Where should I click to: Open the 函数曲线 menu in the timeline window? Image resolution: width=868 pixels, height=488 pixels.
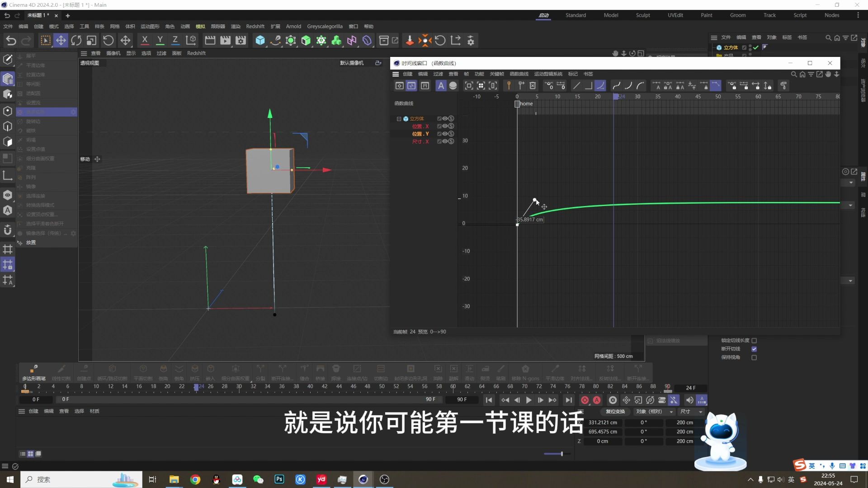pos(519,74)
